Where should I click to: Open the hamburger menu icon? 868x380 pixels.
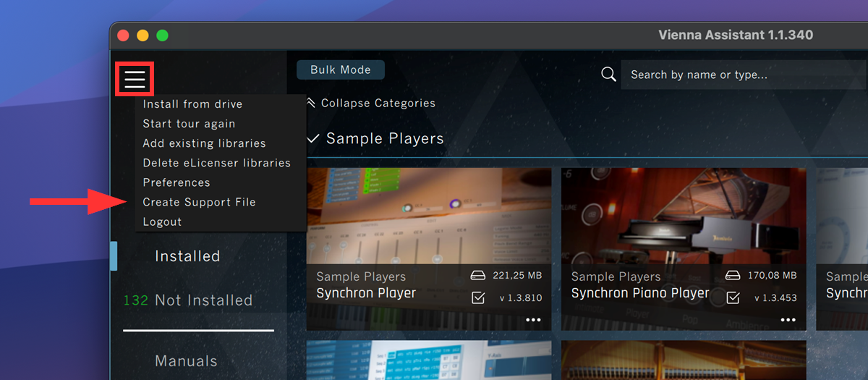(x=135, y=79)
